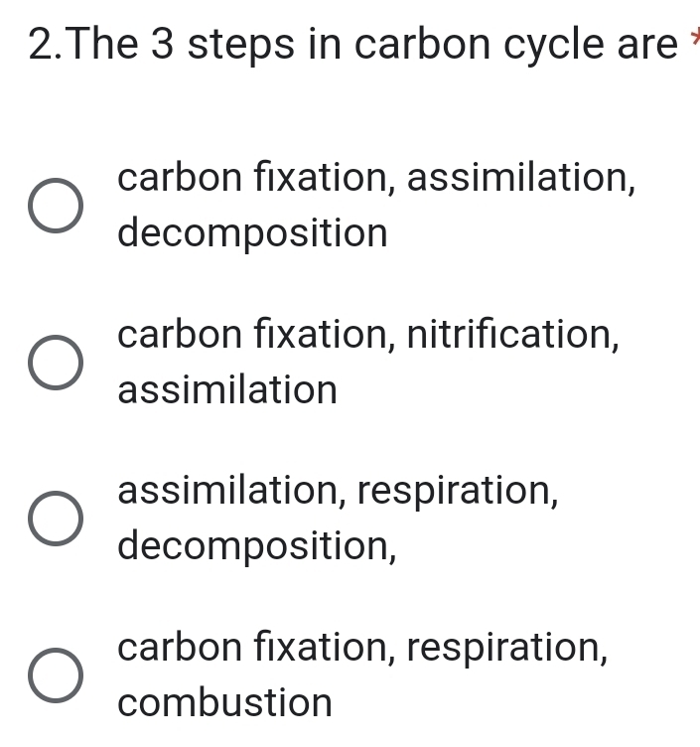The width and height of the screenshot is (700, 747).
Task: Click the word 'respiration' in the last option
Action: (507, 649)
